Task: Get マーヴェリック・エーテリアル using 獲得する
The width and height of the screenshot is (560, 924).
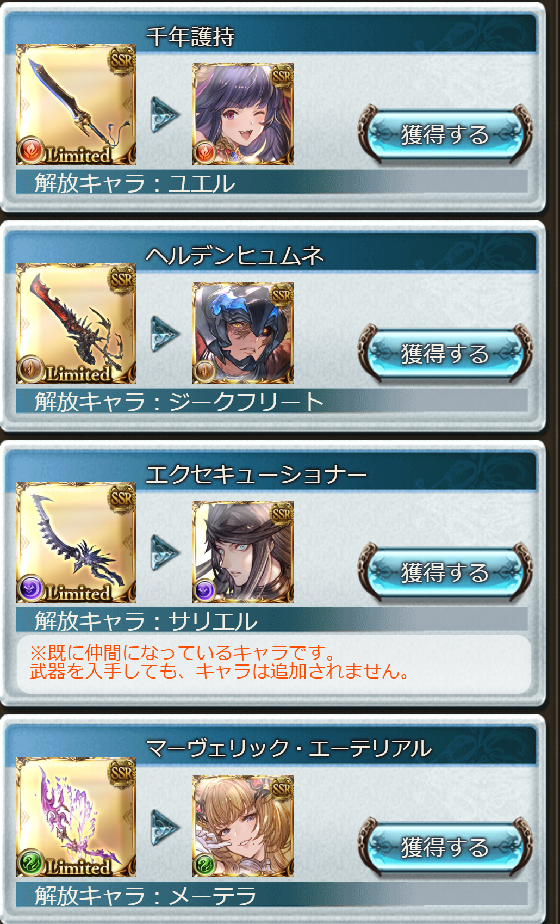Action: tap(445, 847)
